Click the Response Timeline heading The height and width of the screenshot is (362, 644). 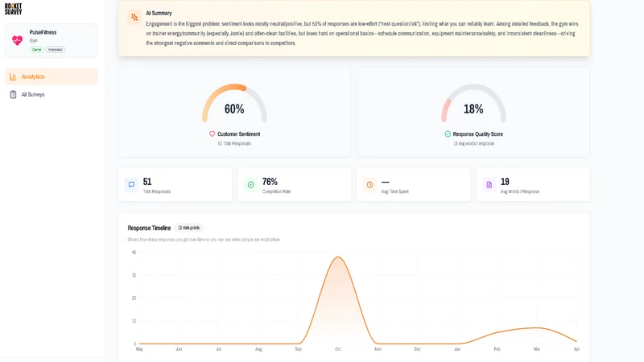149,228
